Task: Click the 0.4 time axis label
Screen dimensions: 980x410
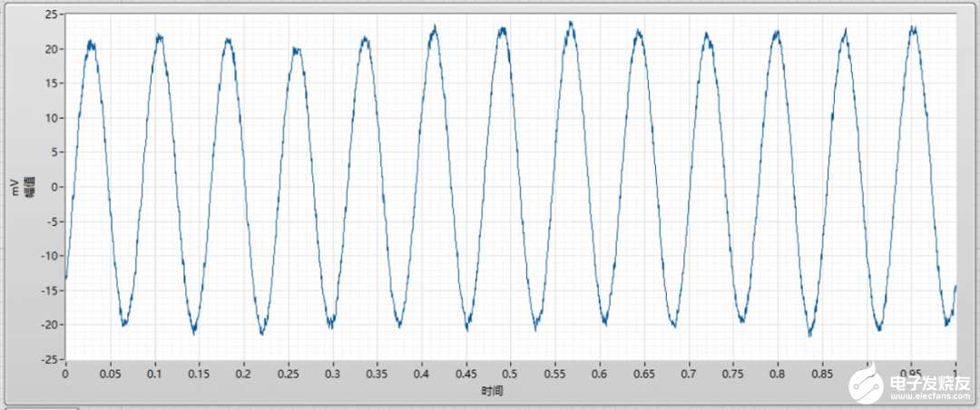Action: (422, 374)
